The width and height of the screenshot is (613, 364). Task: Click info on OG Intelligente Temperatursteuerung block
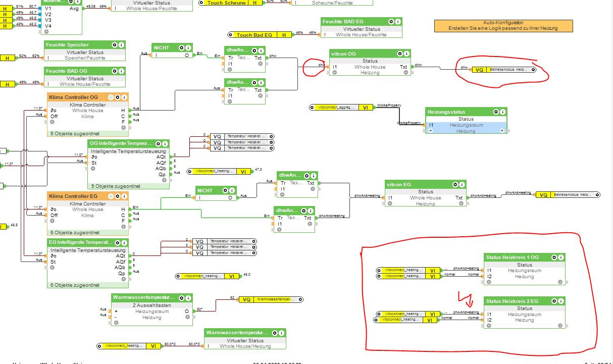click(165, 144)
